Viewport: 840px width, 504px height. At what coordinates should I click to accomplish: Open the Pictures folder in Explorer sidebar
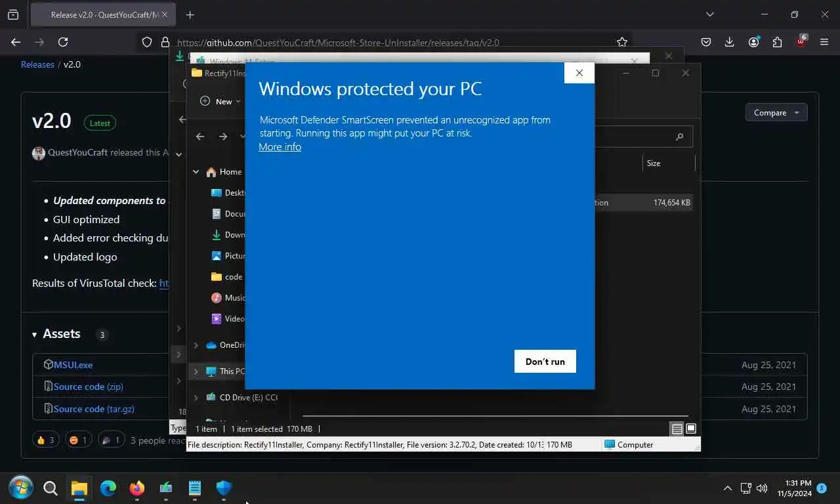(228, 256)
